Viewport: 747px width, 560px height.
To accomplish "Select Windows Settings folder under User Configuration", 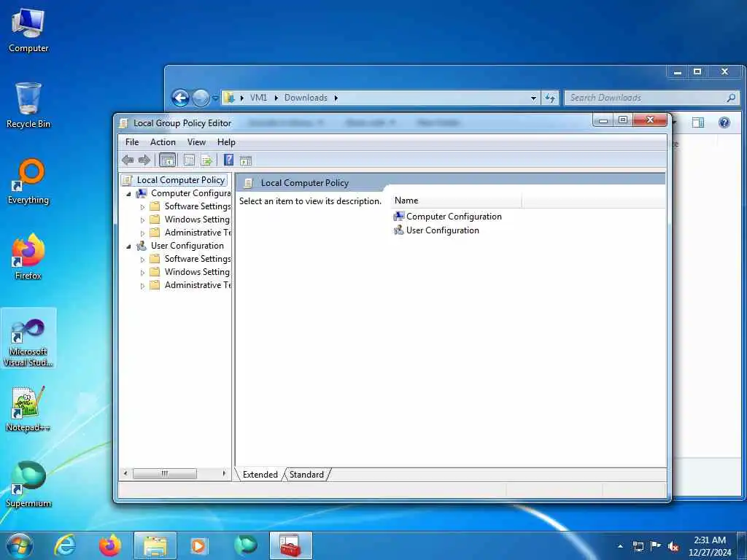I will coord(197,272).
